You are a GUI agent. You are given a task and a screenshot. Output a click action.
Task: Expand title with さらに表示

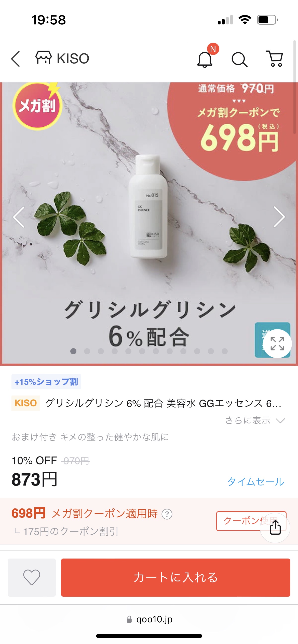click(255, 420)
